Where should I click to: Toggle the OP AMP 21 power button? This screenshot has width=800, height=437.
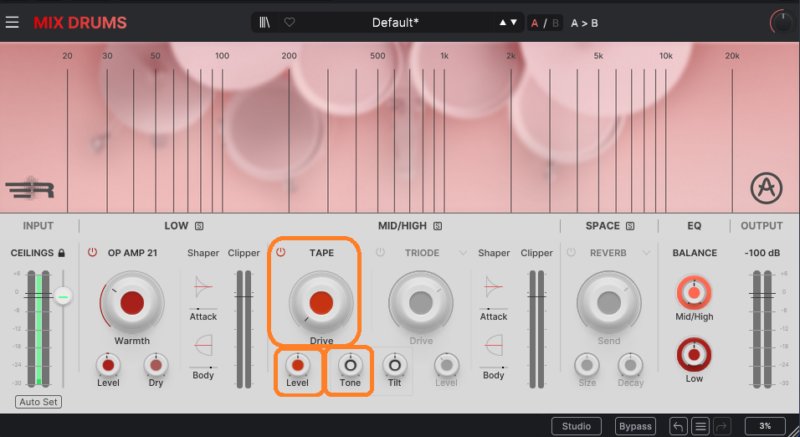click(93, 253)
